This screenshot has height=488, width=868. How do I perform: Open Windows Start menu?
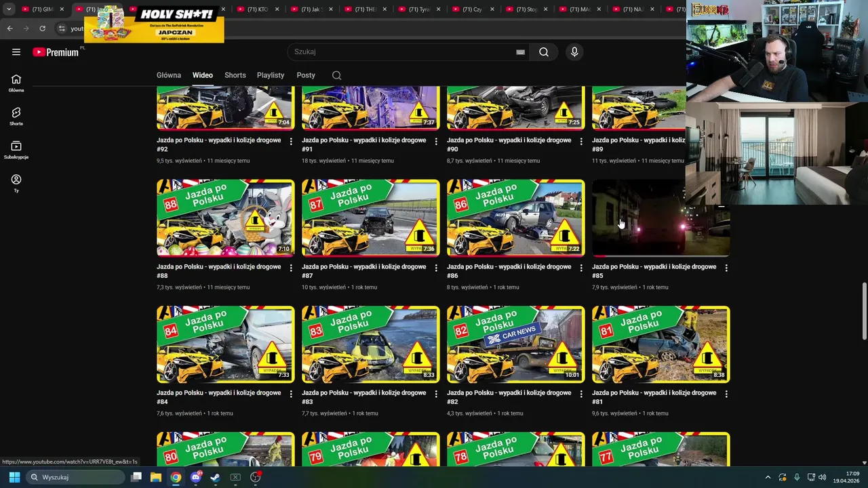pos(14,477)
